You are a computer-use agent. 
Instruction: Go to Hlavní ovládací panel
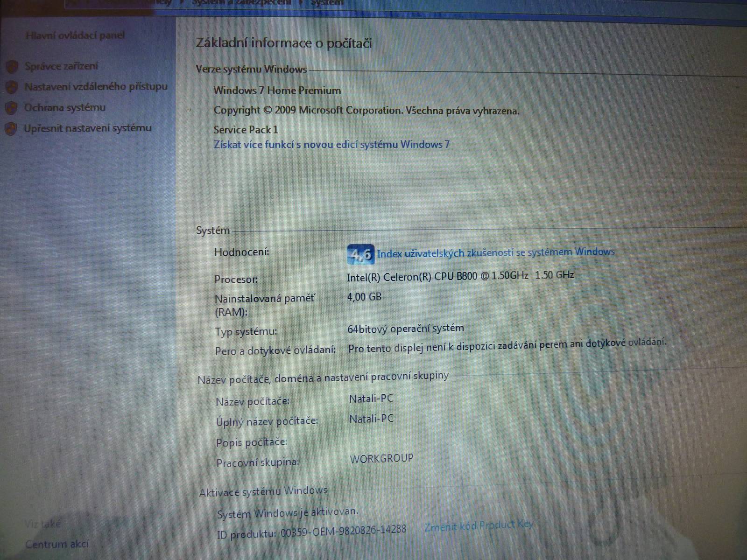pyautogui.click(x=75, y=35)
